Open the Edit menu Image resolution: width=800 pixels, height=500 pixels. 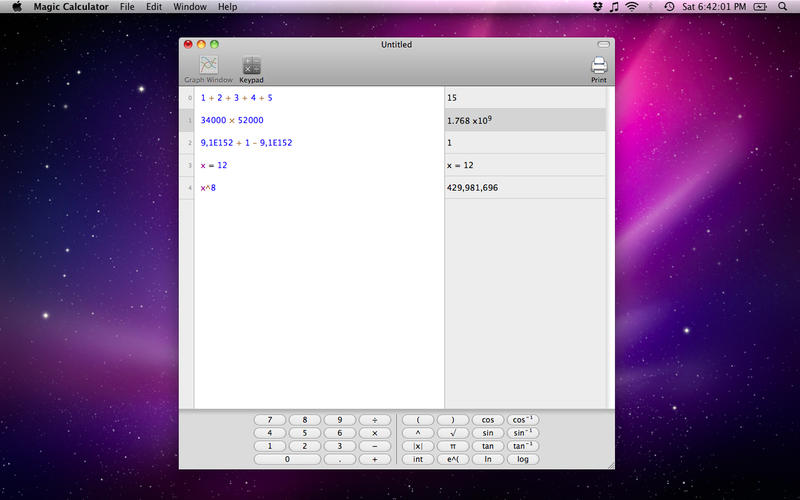[154, 7]
